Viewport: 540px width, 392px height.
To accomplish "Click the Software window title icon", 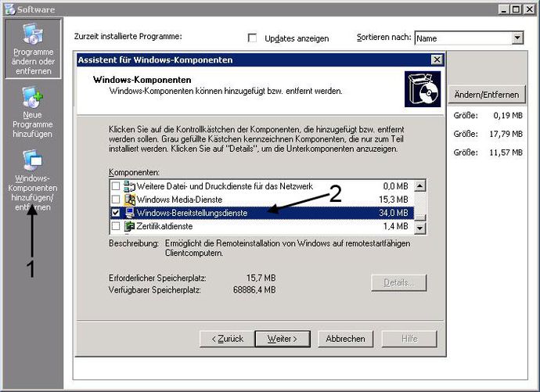I will pos(9,9).
